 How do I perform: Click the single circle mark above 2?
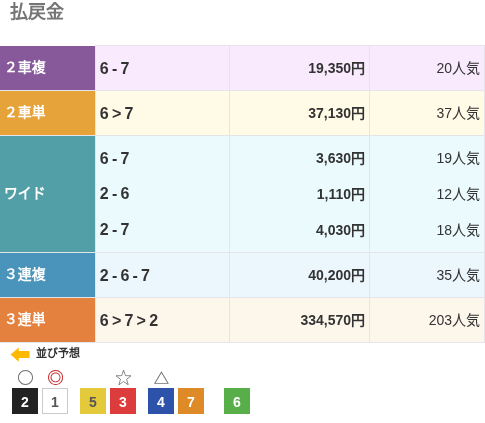[25, 378]
